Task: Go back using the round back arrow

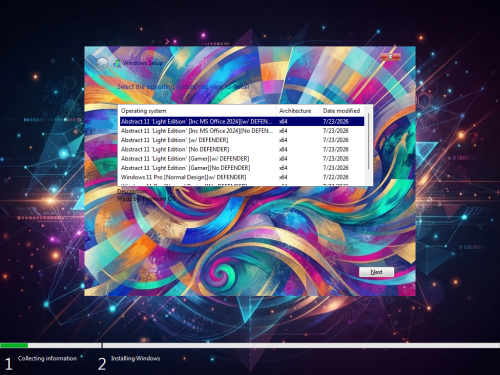Action: (x=102, y=63)
